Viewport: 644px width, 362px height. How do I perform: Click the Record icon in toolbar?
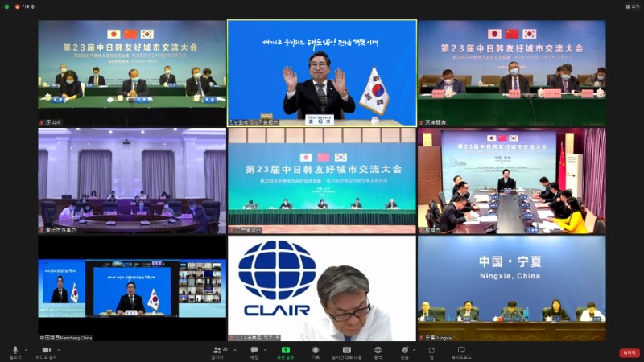(316, 351)
